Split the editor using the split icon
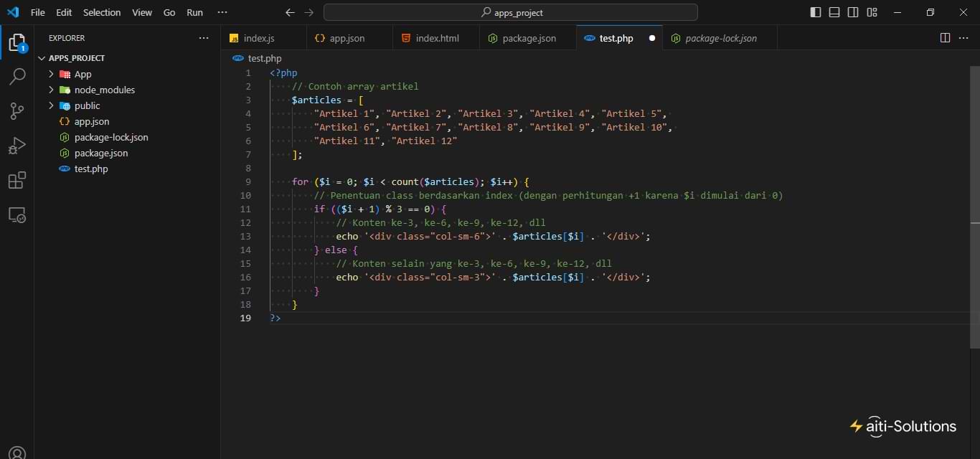The width and height of the screenshot is (980, 459). pyautogui.click(x=945, y=38)
